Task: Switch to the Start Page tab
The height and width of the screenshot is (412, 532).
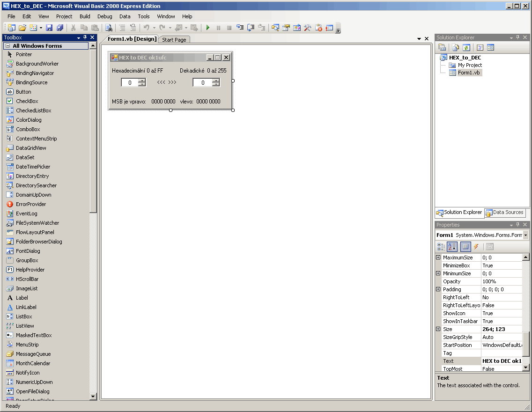Action: (174, 40)
